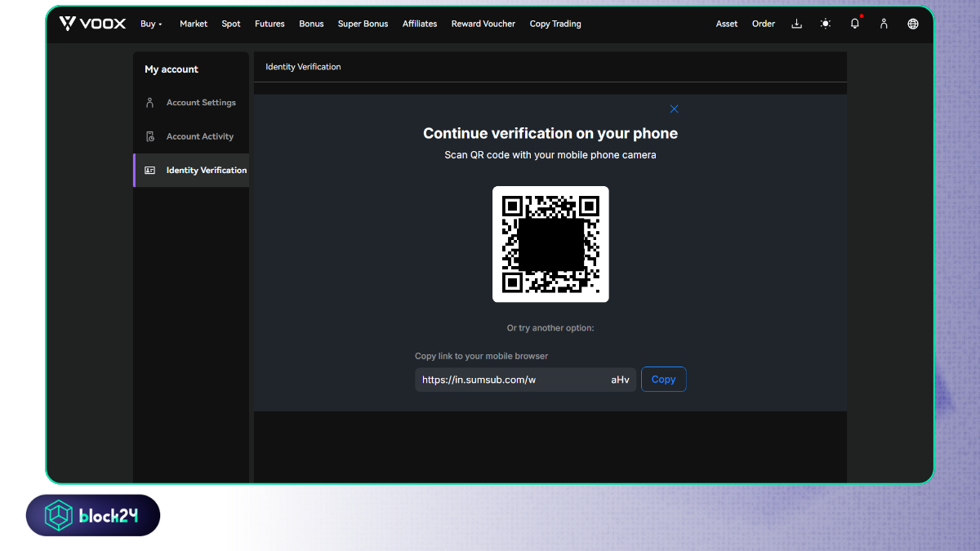Go to Copy Trading

[x=555, y=24]
